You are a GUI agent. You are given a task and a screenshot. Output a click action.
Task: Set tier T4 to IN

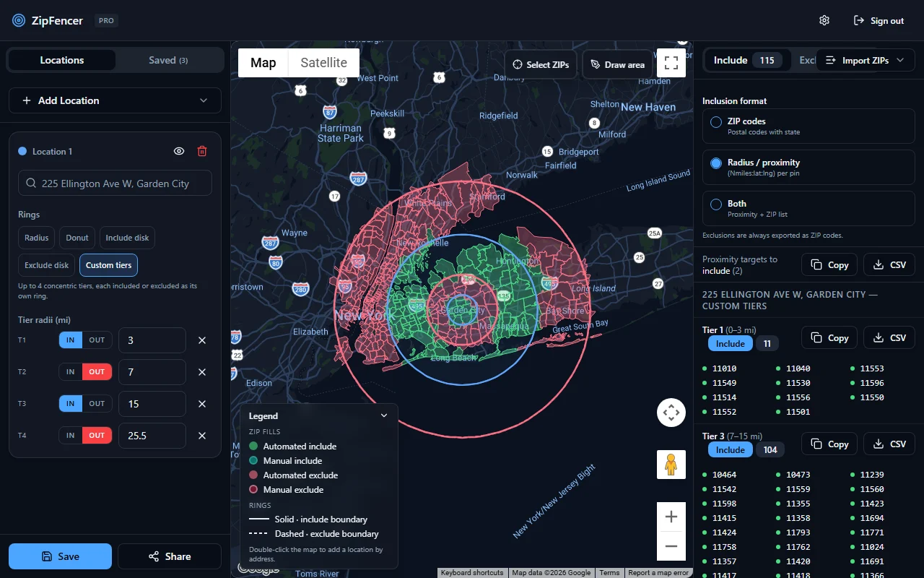[x=70, y=436]
